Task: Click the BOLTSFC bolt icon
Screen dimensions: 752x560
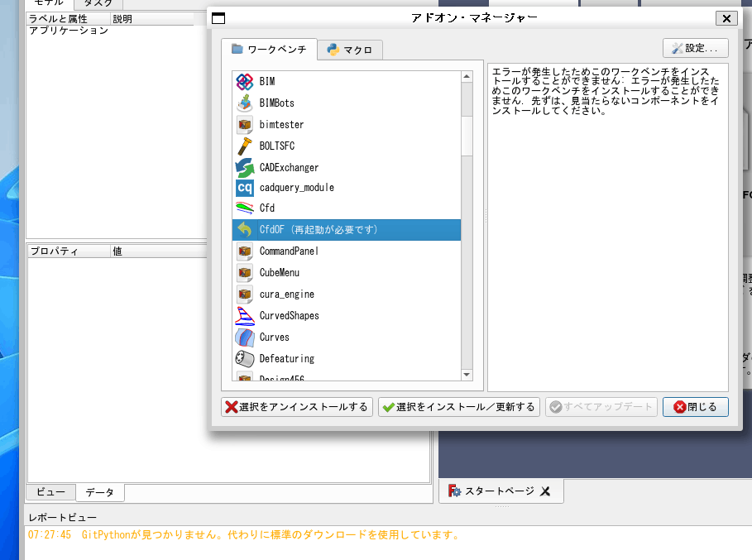Action: pyautogui.click(x=245, y=146)
